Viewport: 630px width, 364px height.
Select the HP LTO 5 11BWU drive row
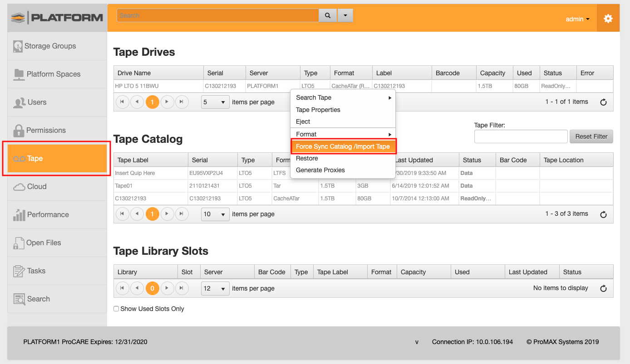pyautogui.click(x=363, y=86)
